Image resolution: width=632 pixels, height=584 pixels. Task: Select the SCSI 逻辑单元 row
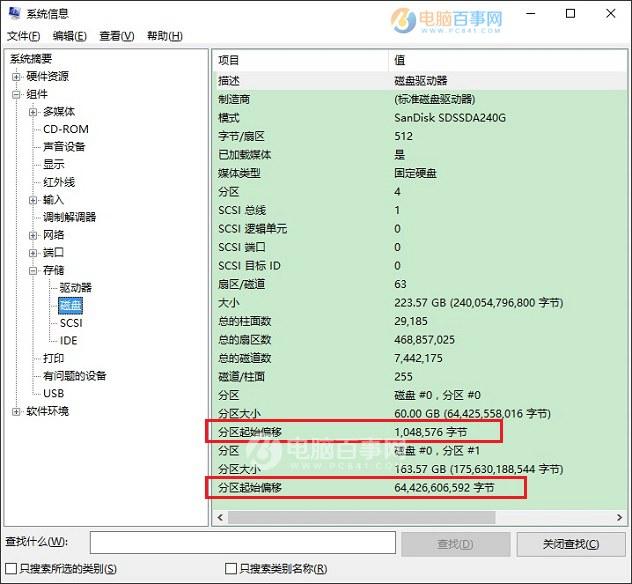(420, 229)
